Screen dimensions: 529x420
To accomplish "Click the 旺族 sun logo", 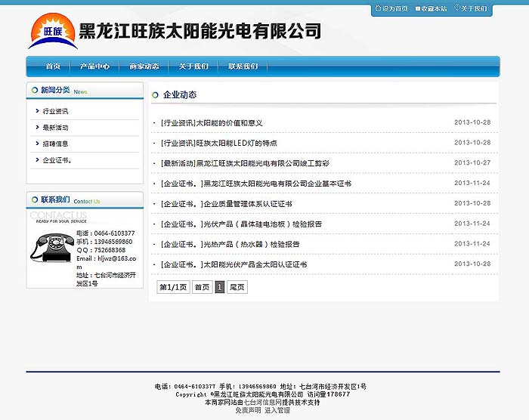I will (x=52, y=31).
